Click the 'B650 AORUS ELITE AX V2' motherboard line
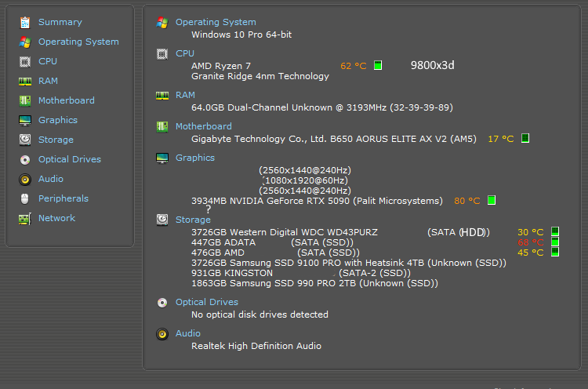This screenshot has width=588, height=389. (x=334, y=139)
